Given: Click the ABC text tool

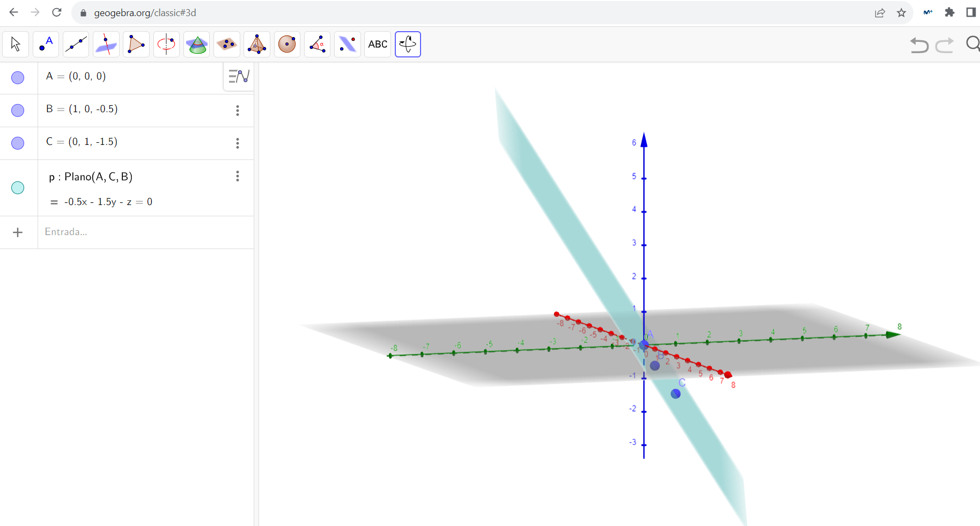Looking at the screenshot, I should click(378, 44).
